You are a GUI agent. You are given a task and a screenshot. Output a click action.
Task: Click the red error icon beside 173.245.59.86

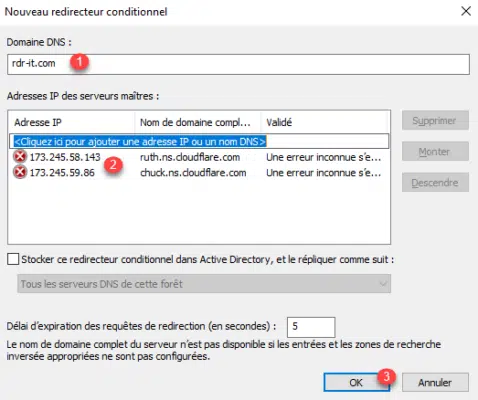click(x=20, y=172)
